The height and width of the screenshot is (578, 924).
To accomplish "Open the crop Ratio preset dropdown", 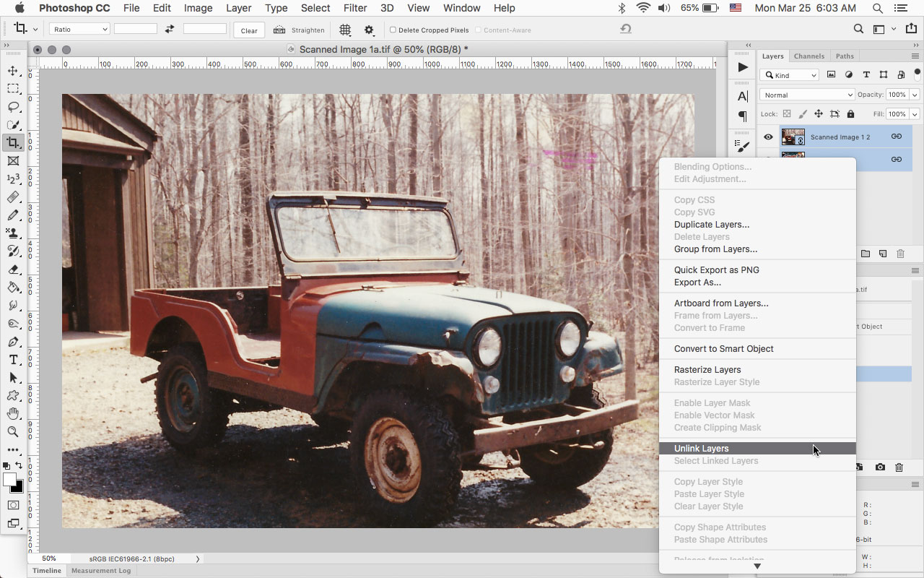I will point(79,29).
